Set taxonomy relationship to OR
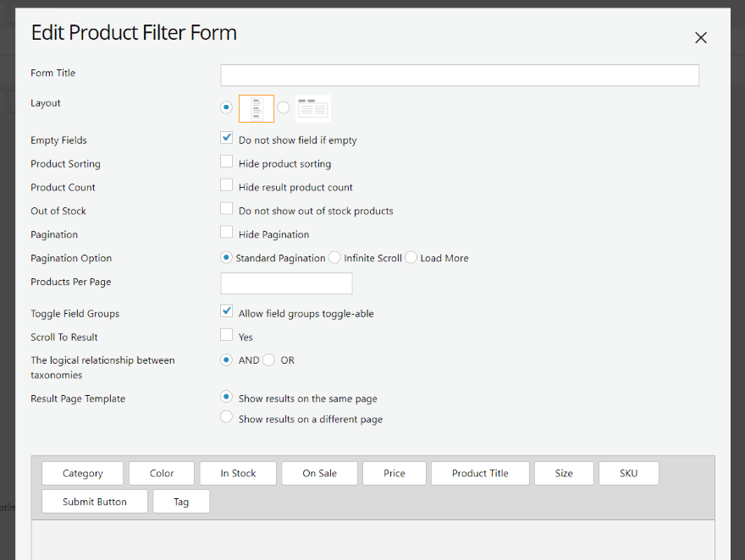 click(x=269, y=360)
